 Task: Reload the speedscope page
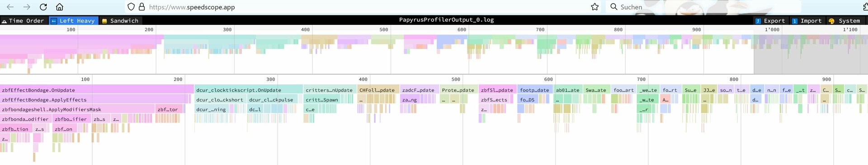tap(43, 7)
